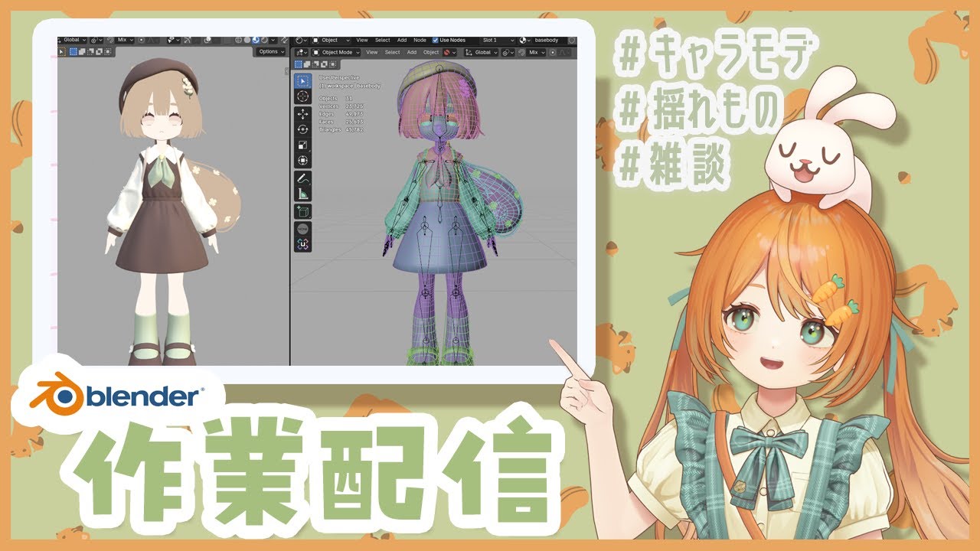The image size is (980, 551).
Task: Choose Extend Selection mode in left viewport
Action: [x=82, y=52]
